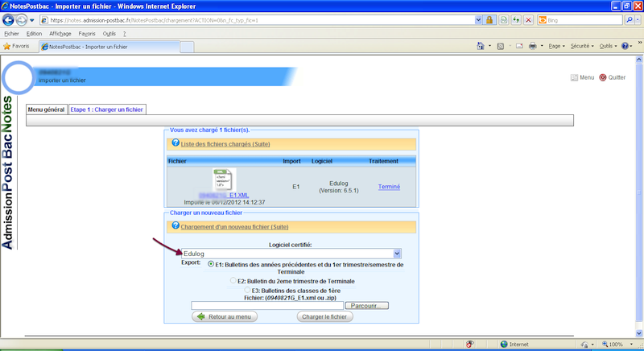
Task: Select E3 Bulletins des classes de 1ère
Action: [247, 289]
